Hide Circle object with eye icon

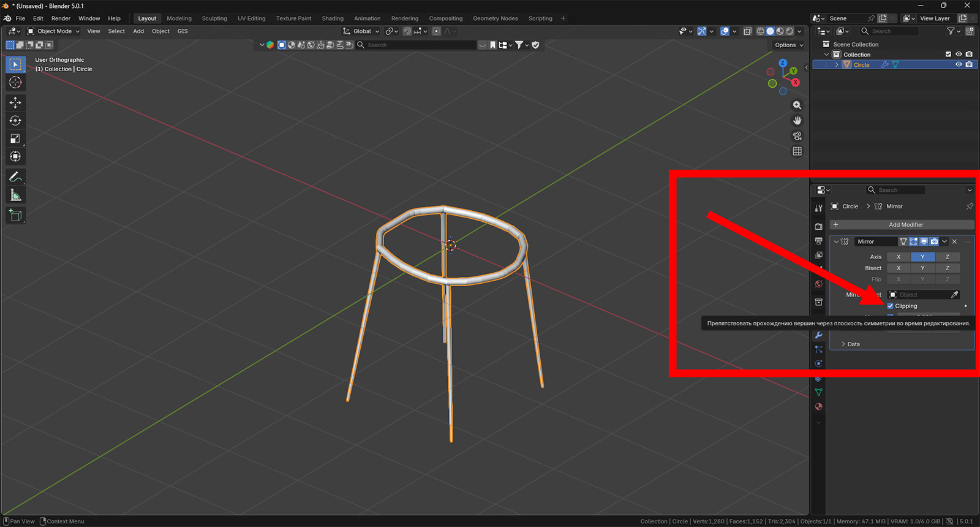click(959, 64)
